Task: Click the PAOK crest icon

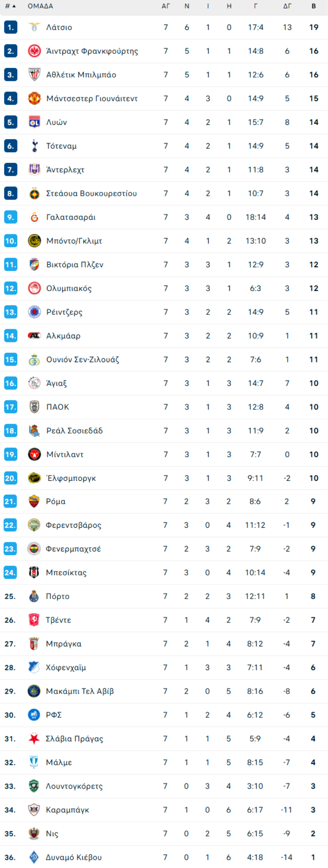Action: [34, 407]
